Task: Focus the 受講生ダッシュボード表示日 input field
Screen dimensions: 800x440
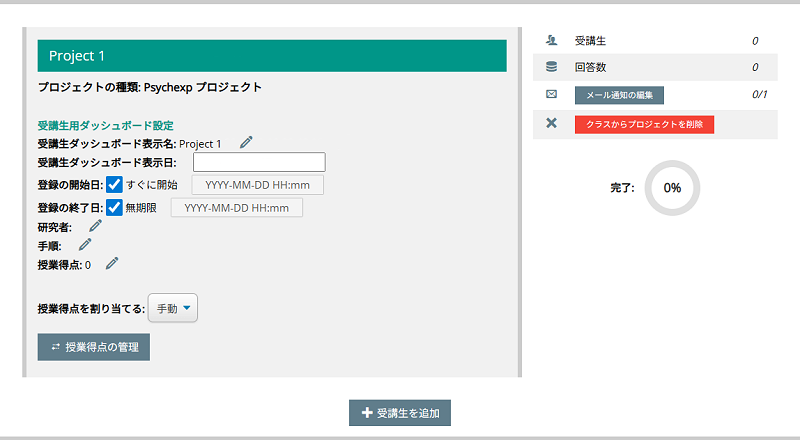Action: point(259,162)
